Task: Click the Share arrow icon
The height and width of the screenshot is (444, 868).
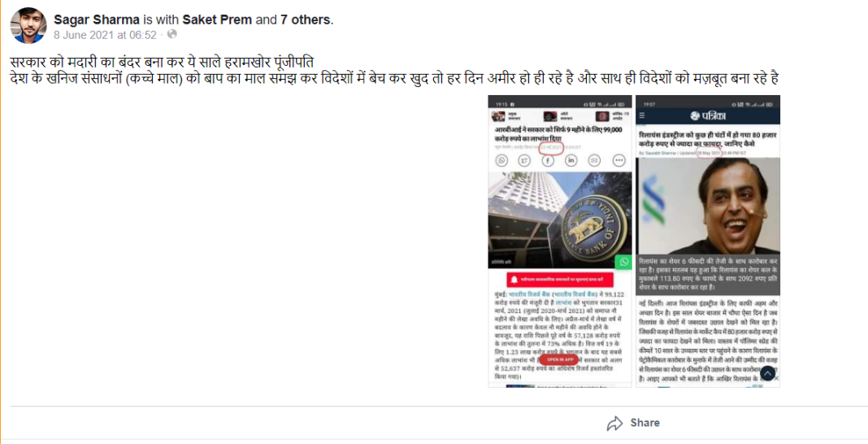Action: [x=614, y=424]
